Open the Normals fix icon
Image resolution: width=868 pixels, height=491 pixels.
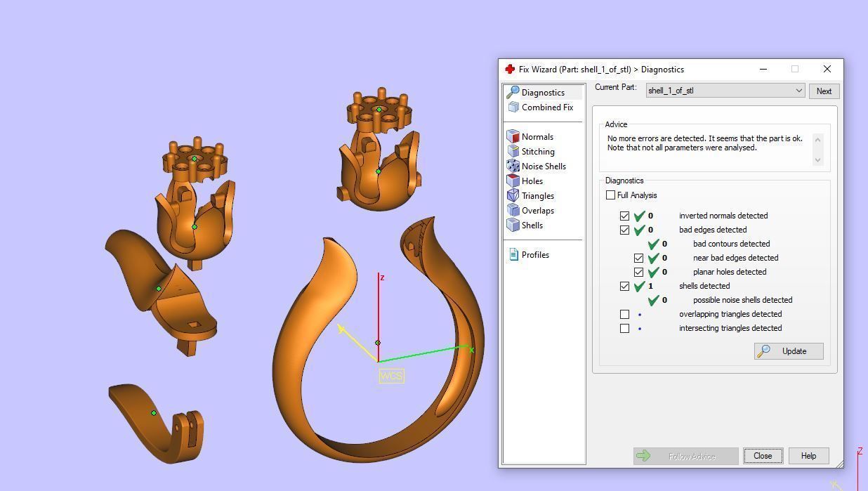click(513, 137)
